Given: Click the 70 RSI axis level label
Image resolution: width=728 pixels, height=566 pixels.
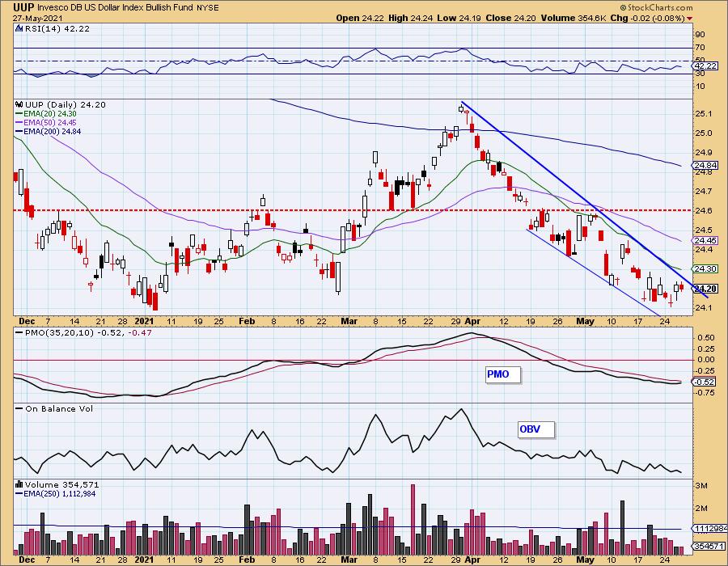Looking at the screenshot, I should pyautogui.click(x=700, y=48).
